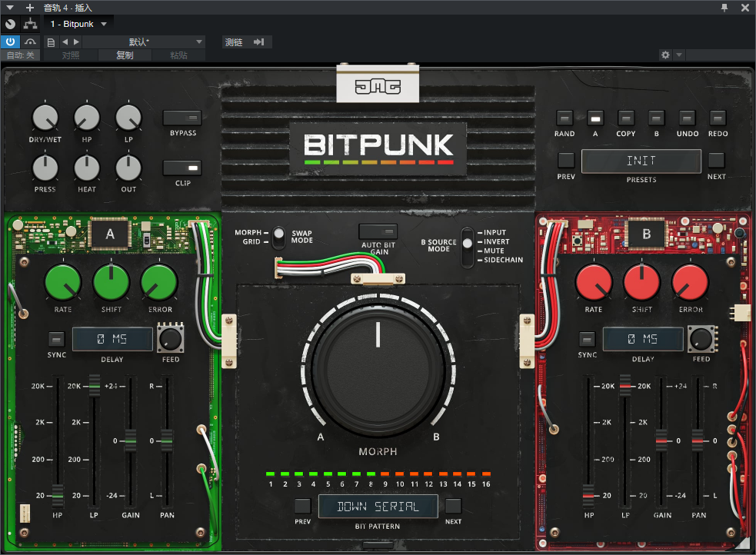Image resolution: width=756 pixels, height=555 pixels.
Task: Click NEXT button under the bit pattern LEDs
Action: (x=453, y=506)
